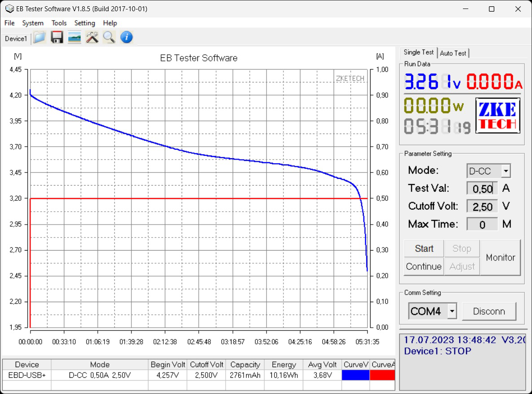Click the landscape picture export icon
Image resolution: width=532 pixels, height=394 pixels.
74,38
